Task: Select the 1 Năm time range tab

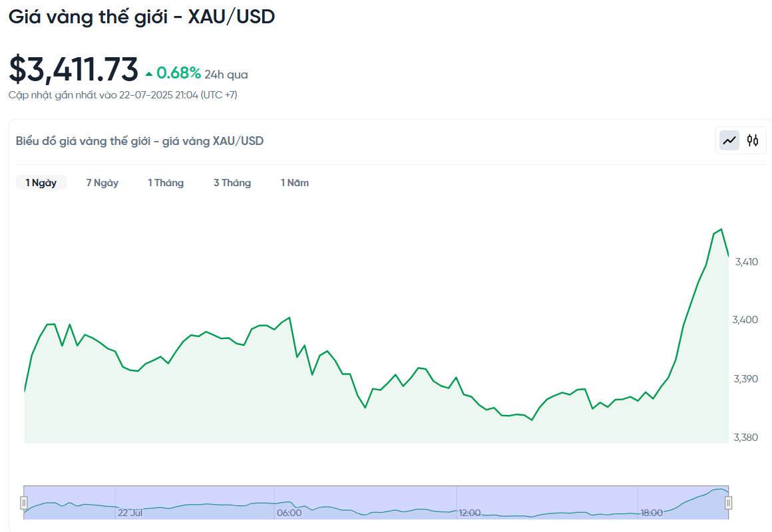Action: tap(295, 183)
